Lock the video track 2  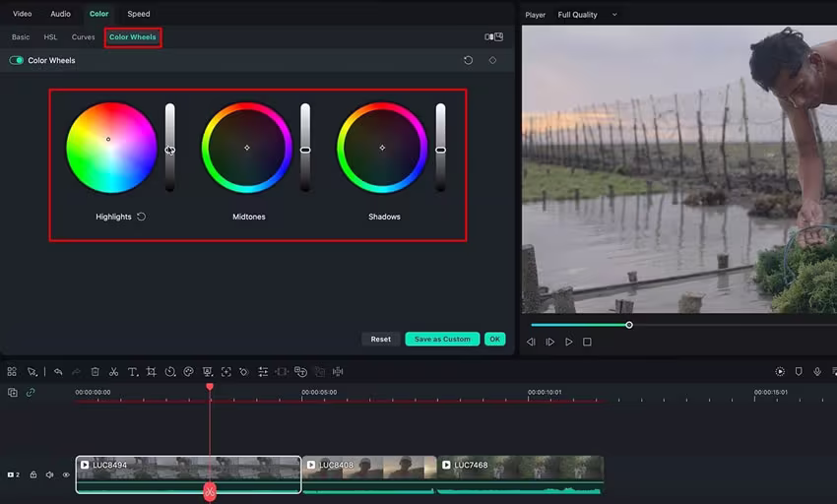[x=33, y=474]
